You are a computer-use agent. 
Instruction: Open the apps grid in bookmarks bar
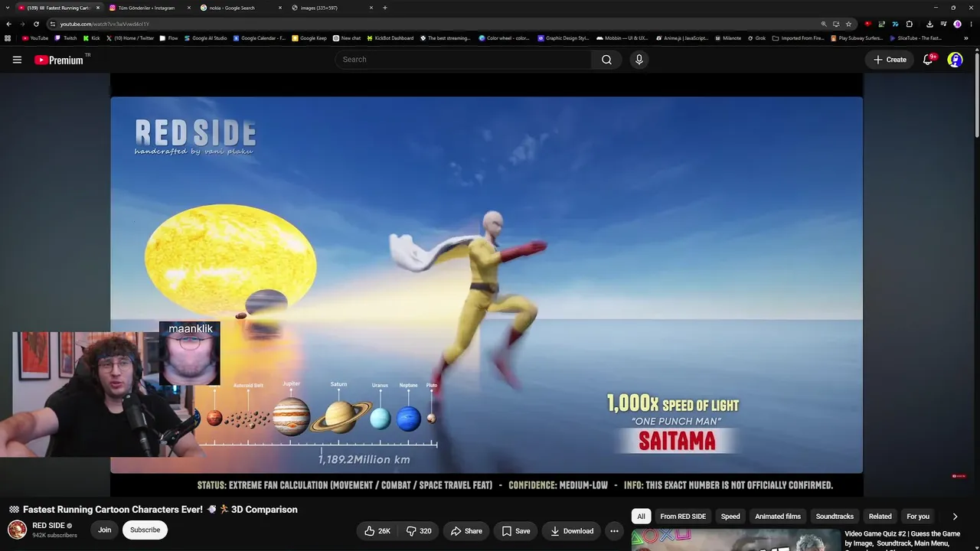(8, 38)
